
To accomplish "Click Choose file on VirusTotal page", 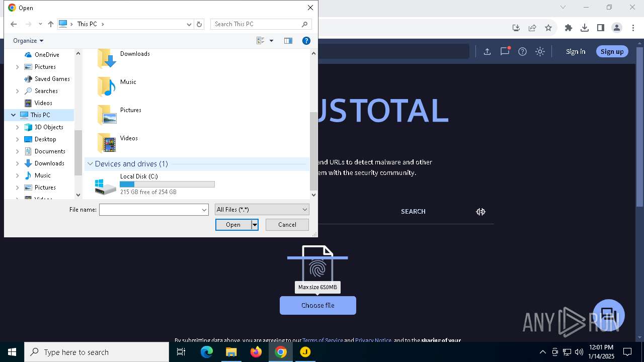I will pyautogui.click(x=318, y=306).
